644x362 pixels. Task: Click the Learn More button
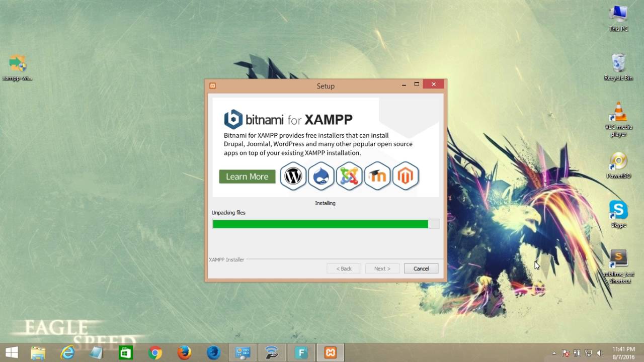(247, 176)
